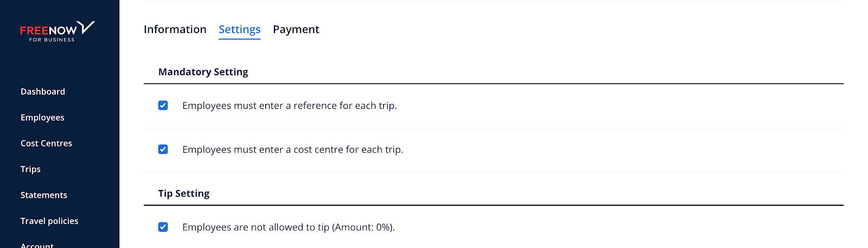Open the Account sidebar entry
Screen dimensions: 868x248
click(37, 245)
